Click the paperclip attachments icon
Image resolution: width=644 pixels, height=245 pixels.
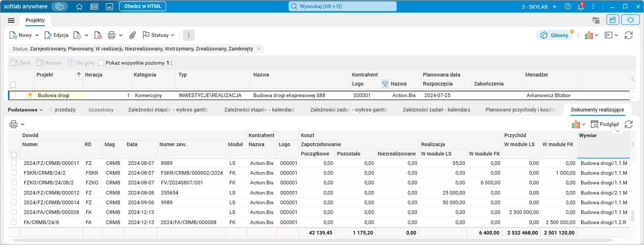tap(133, 35)
